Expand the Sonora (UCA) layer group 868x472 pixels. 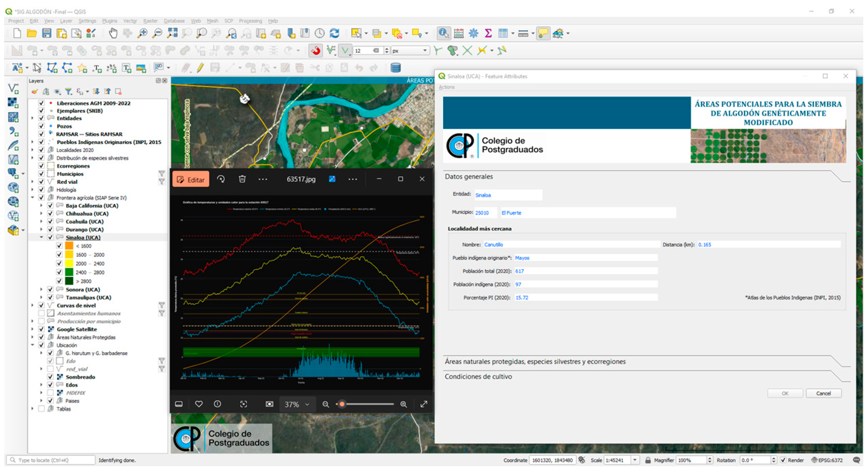(41, 290)
